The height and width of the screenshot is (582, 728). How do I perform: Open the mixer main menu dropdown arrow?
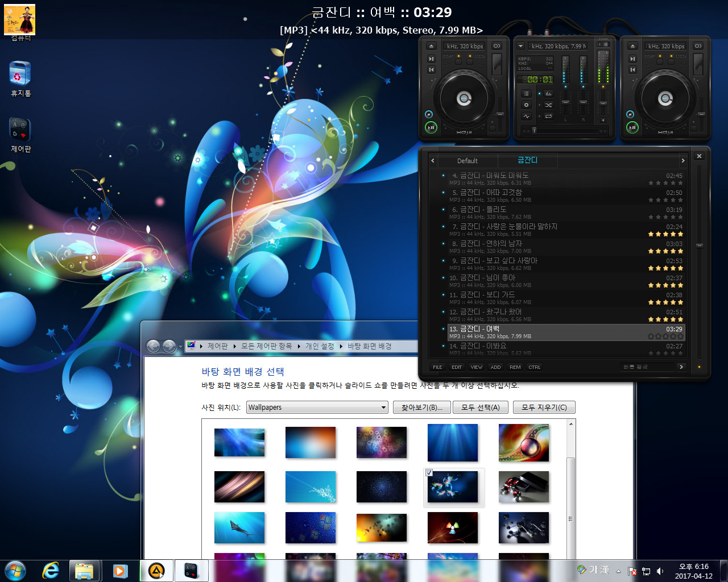[x=520, y=45]
